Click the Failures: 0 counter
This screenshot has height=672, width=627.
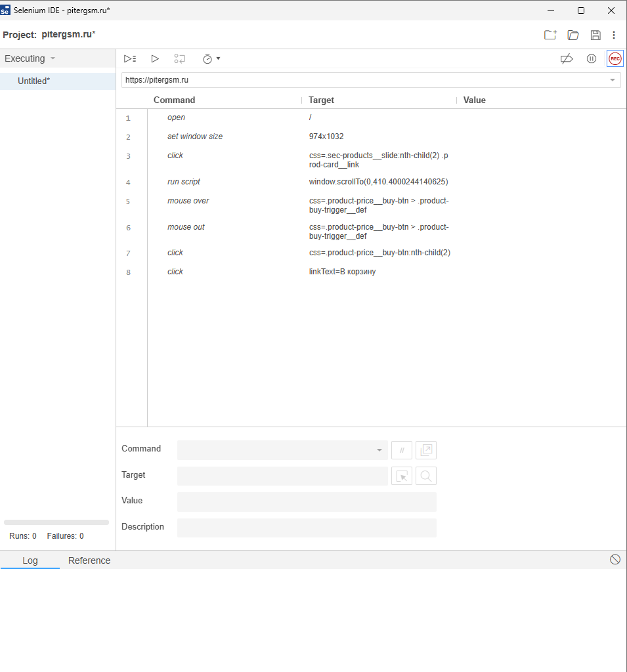[65, 536]
